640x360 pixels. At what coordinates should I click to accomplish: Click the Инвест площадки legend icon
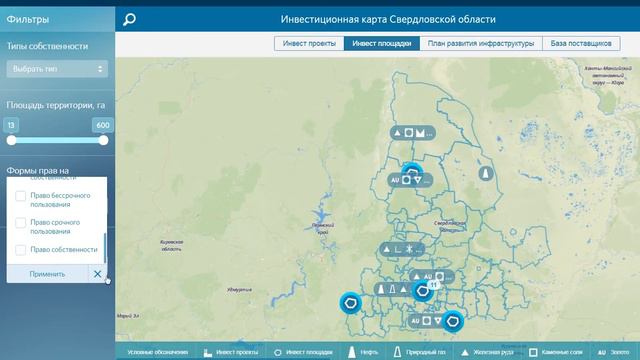[x=278, y=352]
